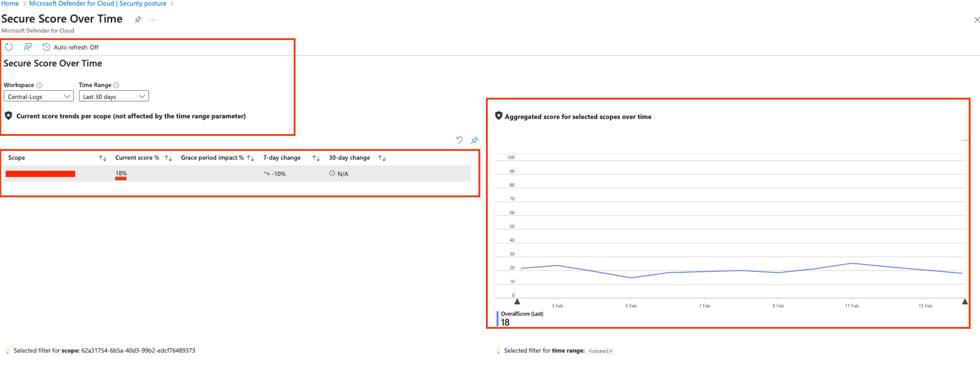Screen dimensions: 980x367
Task: Close the Secure Score Over Time blade
Action: 976,20
